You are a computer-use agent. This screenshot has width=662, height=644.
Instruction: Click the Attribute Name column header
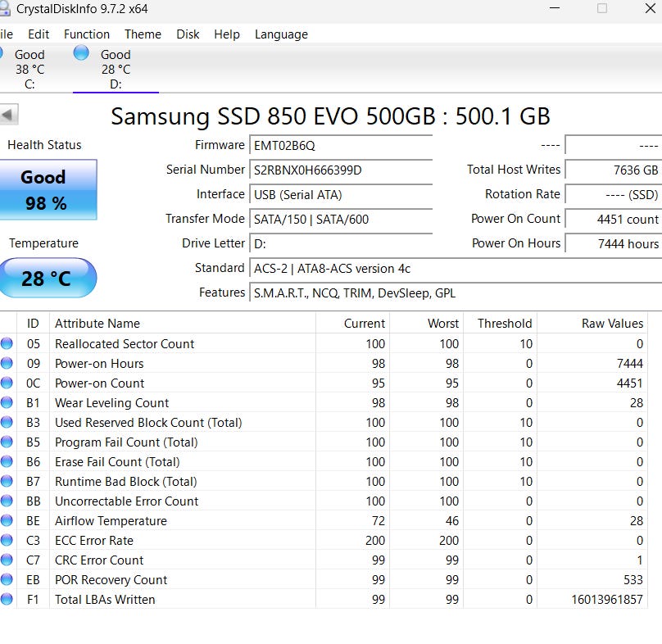[183, 324]
